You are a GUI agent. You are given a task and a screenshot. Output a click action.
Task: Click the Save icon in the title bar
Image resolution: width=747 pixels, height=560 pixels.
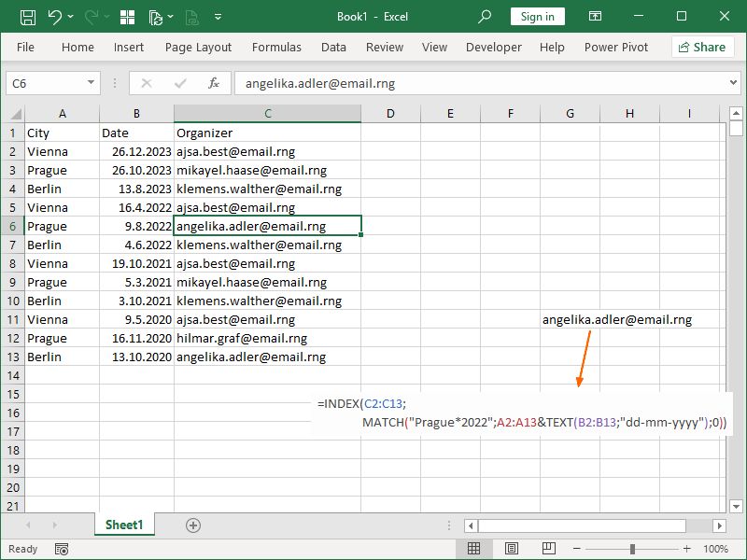(x=28, y=17)
